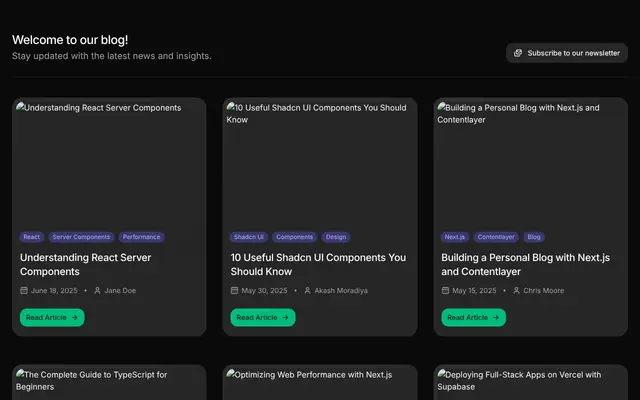
Task: Select the Contentlayer tag
Action: click(496, 237)
